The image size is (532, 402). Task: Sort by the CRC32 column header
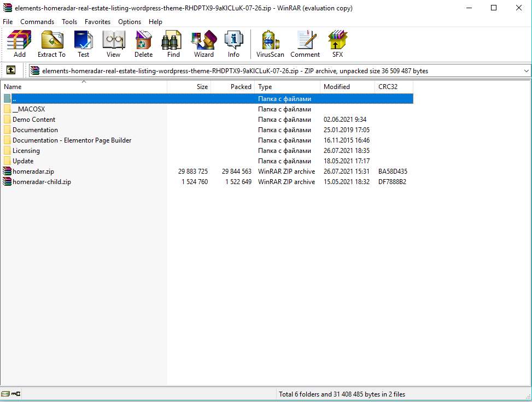394,87
